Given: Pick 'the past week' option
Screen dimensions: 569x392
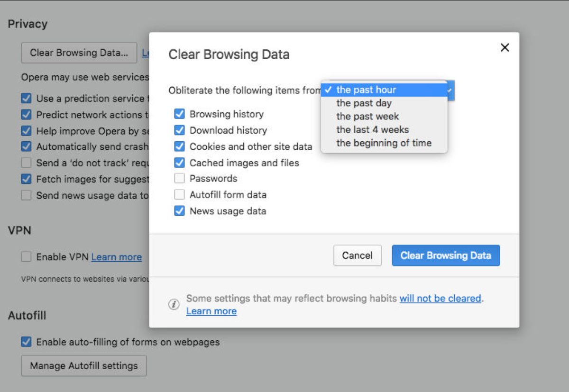Looking at the screenshot, I should [367, 116].
